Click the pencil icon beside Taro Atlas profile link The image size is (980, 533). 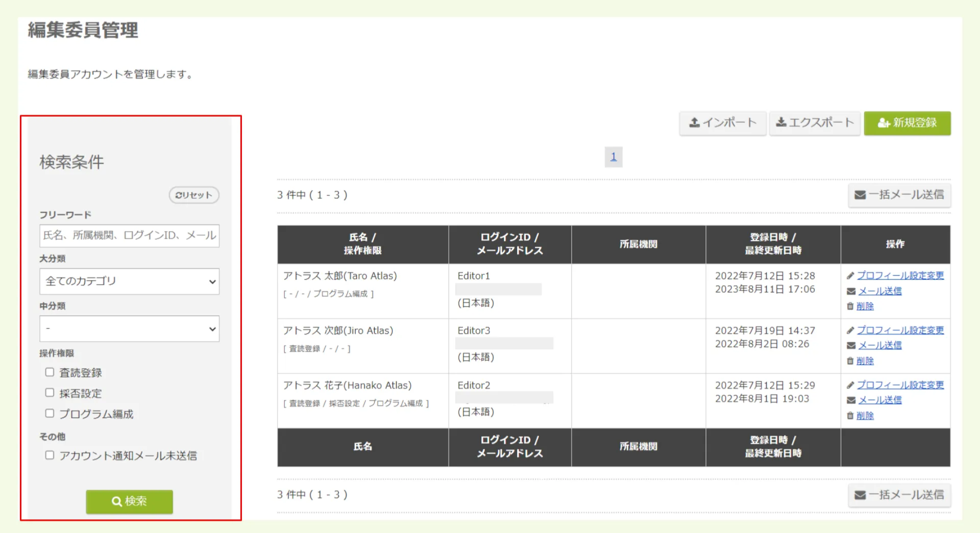point(850,275)
